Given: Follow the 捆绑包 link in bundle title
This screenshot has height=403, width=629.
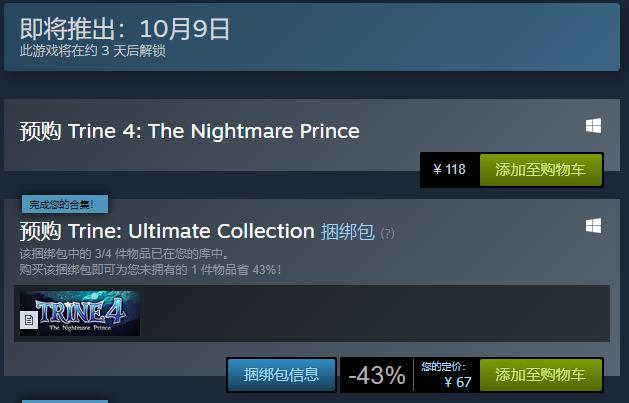Looking at the screenshot, I should point(347,231).
